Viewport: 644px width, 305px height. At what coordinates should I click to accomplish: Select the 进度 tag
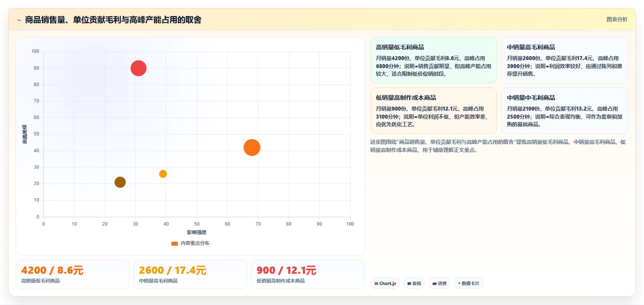(x=439, y=283)
